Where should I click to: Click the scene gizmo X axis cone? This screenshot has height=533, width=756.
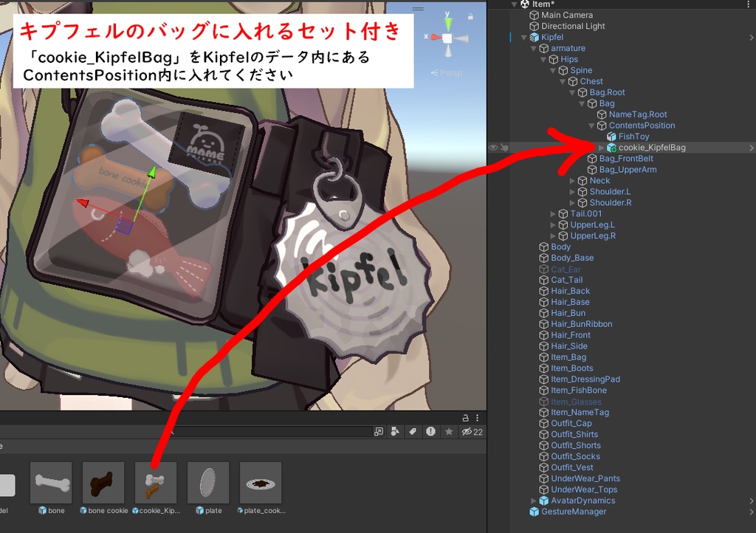point(436,37)
